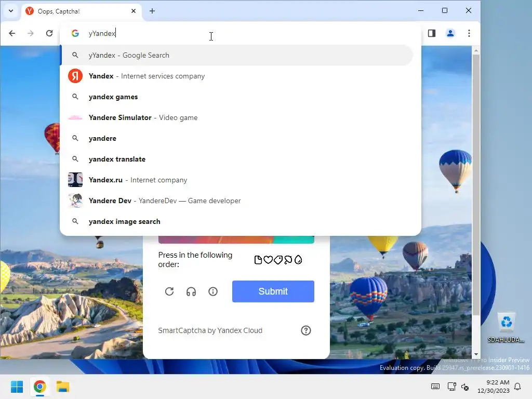Image resolution: width=532 pixels, height=399 pixels.
Task: Open a new tab with plus button
Action: point(152,11)
